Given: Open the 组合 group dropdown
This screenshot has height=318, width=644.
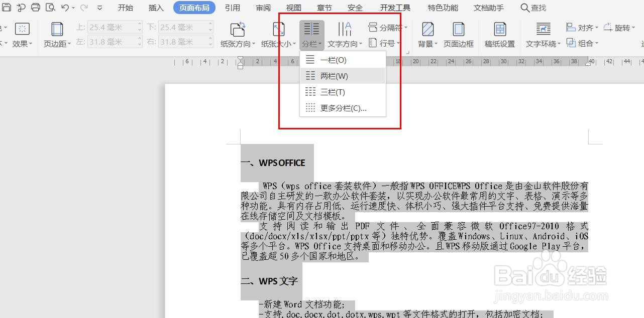Looking at the screenshot, I should tap(582, 43).
